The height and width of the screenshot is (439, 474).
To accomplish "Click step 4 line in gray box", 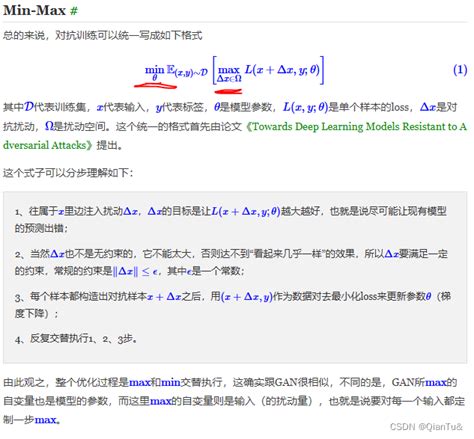I will [76, 339].
